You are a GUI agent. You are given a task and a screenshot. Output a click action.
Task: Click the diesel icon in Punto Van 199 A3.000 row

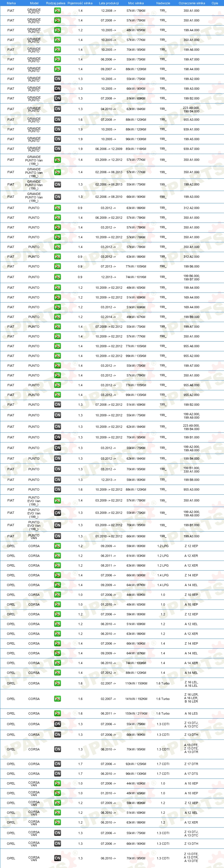58,537
